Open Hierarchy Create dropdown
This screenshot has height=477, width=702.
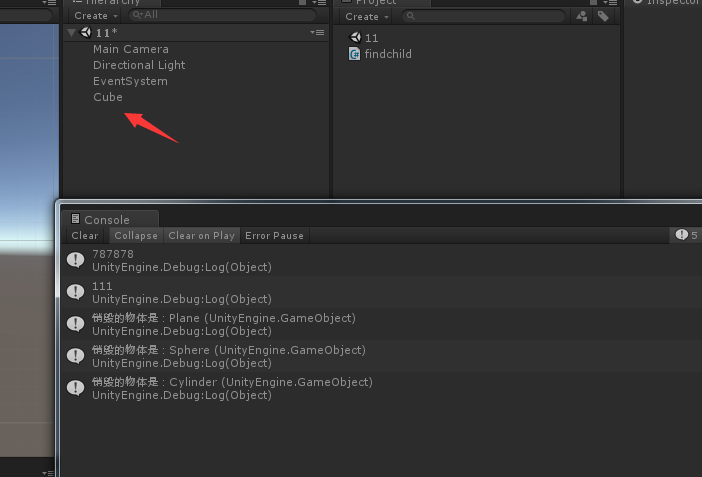click(x=95, y=16)
